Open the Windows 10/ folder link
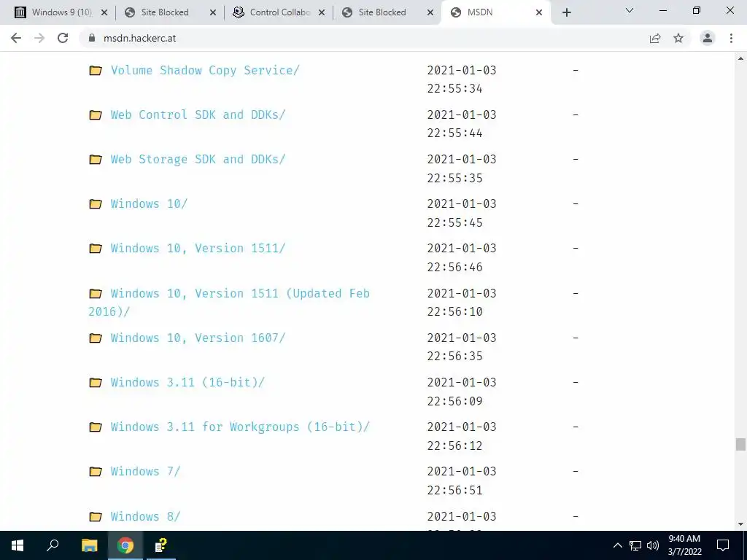Image resolution: width=747 pixels, height=560 pixels. point(149,204)
